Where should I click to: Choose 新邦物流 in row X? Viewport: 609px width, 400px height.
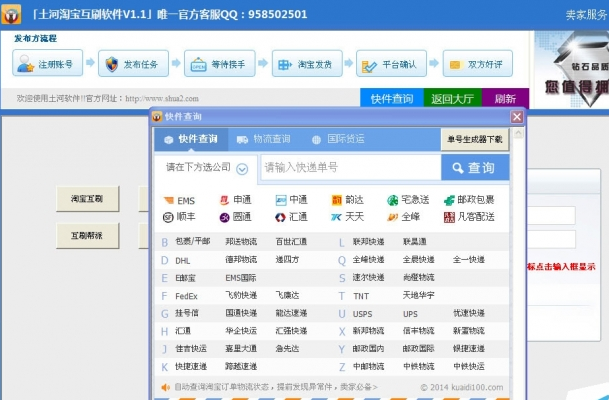coord(368,331)
